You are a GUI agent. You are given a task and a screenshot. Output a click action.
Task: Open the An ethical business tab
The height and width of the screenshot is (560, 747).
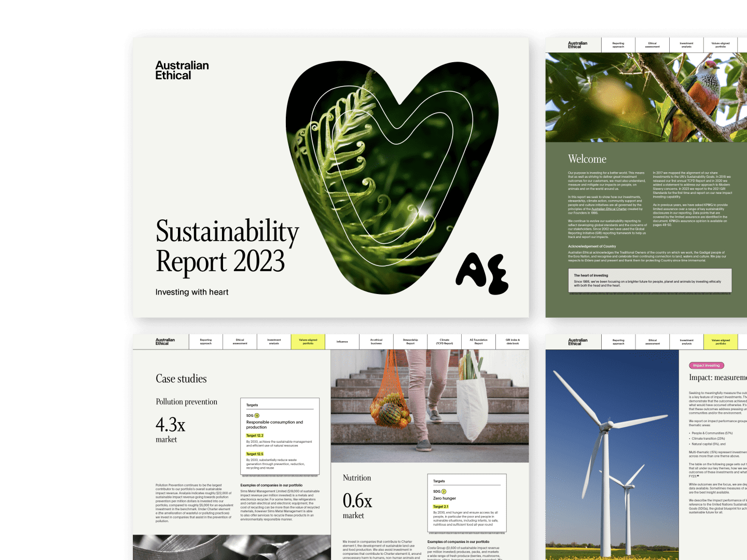point(376,342)
